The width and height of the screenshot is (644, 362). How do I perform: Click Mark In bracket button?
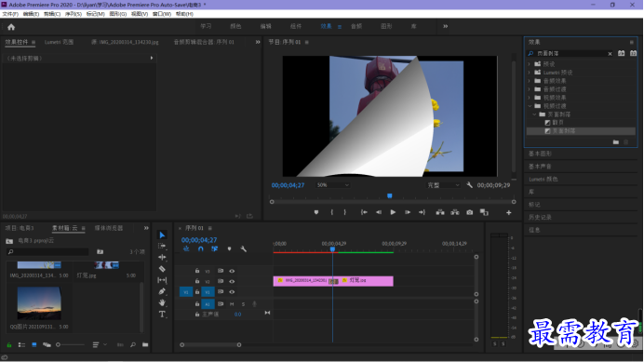[332, 212]
